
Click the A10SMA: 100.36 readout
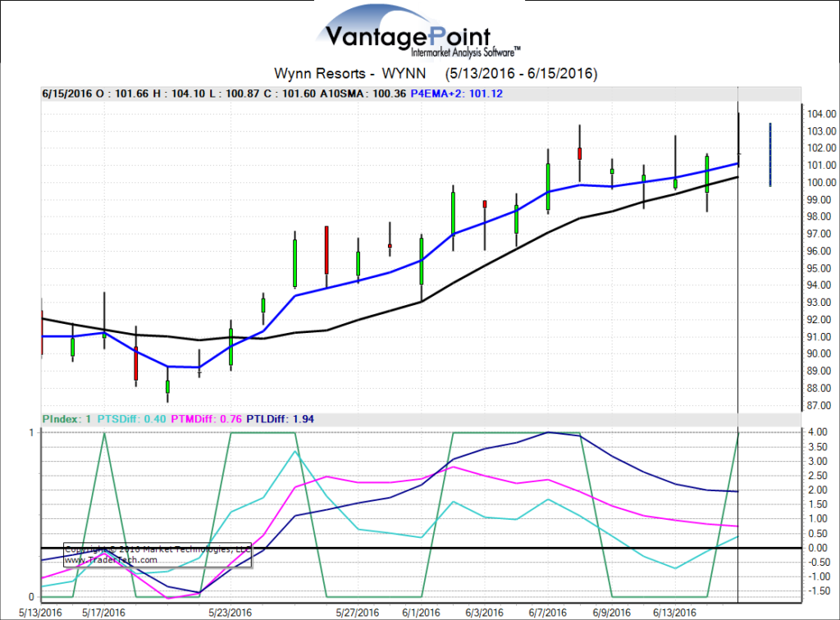tap(363, 93)
